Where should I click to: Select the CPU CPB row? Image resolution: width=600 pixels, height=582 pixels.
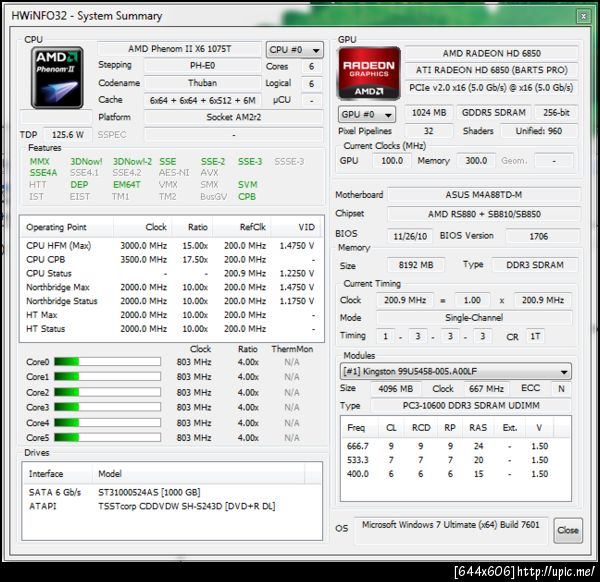(171, 259)
